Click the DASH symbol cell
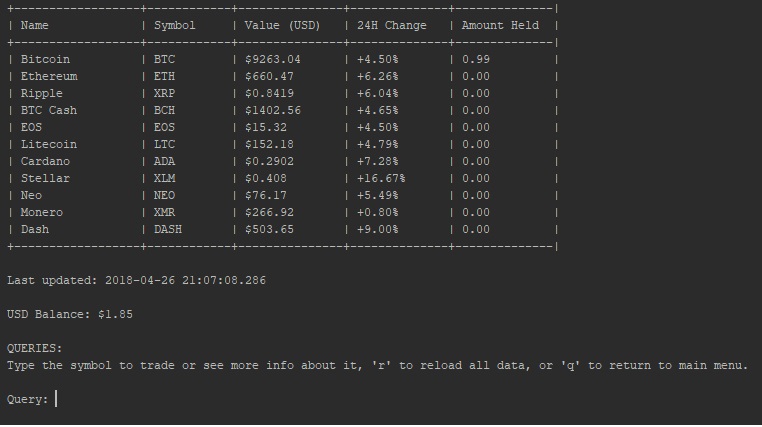Image resolution: width=762 pixels, height=427 pixels. click(167, 229)
